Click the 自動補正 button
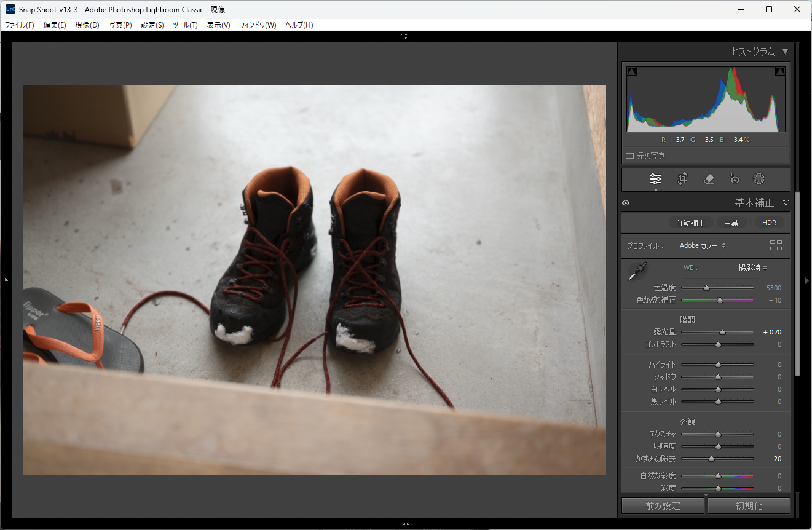 click(690, 223)
